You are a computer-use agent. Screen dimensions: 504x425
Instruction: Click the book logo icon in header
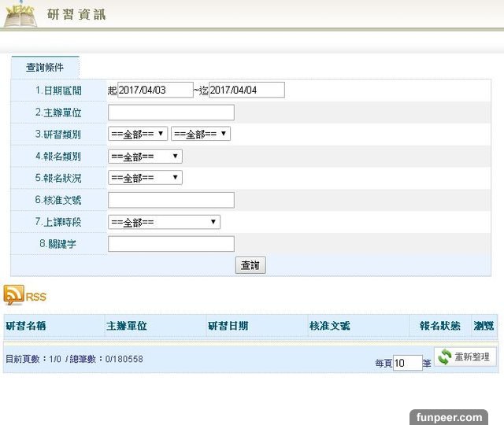(20, 14)
